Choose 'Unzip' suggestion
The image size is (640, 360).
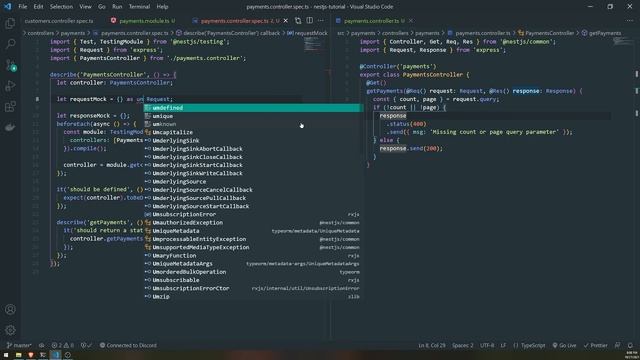click(252, 296)
